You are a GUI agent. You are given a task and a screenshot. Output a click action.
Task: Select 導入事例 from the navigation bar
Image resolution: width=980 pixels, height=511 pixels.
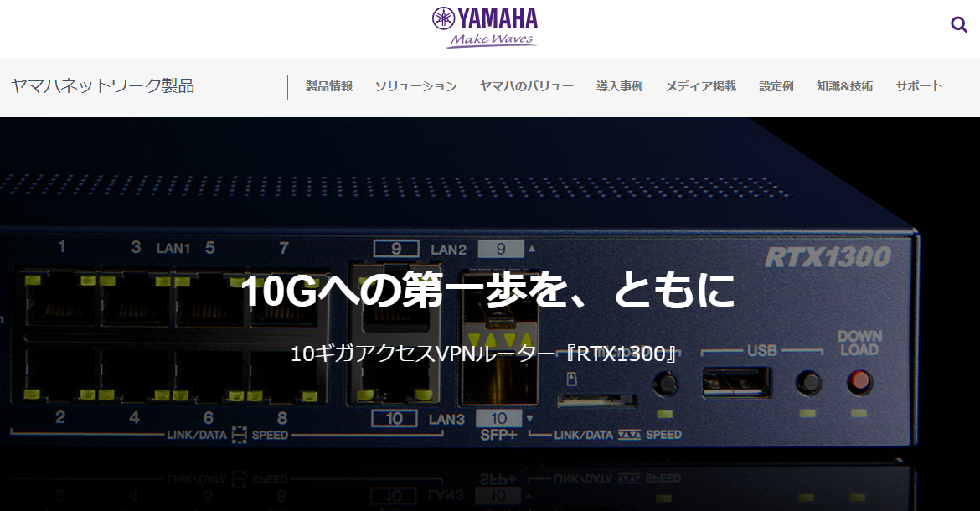click(621, 85)
